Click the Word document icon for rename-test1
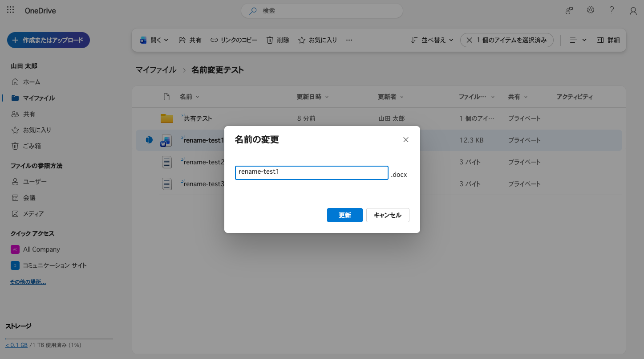 coord(166,140)
